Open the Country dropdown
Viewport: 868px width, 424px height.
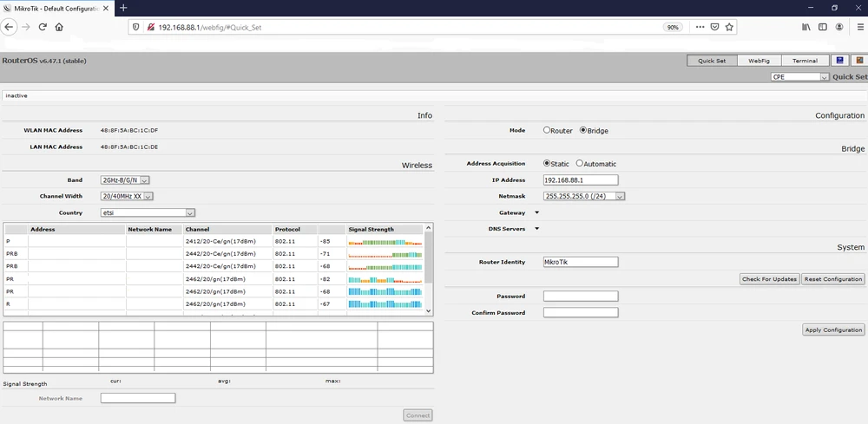[148, 212]
